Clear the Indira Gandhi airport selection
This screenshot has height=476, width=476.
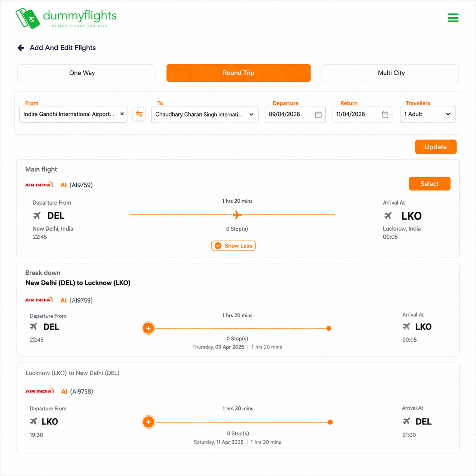click(x=122, y=114)
